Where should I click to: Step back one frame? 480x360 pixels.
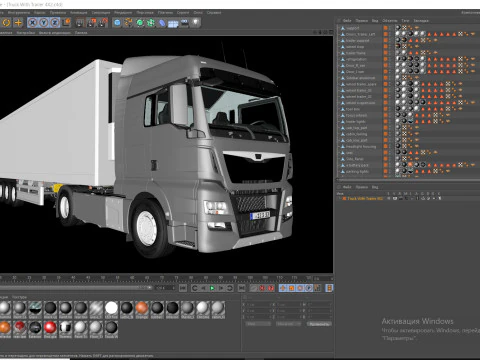click(x=203, y=288)
